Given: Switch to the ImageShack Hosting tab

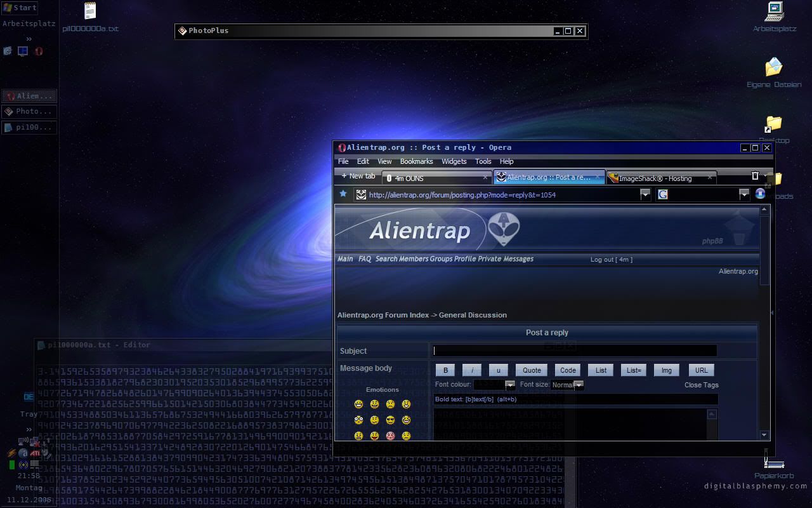Looking at the screenshot, I should (661, 178).
